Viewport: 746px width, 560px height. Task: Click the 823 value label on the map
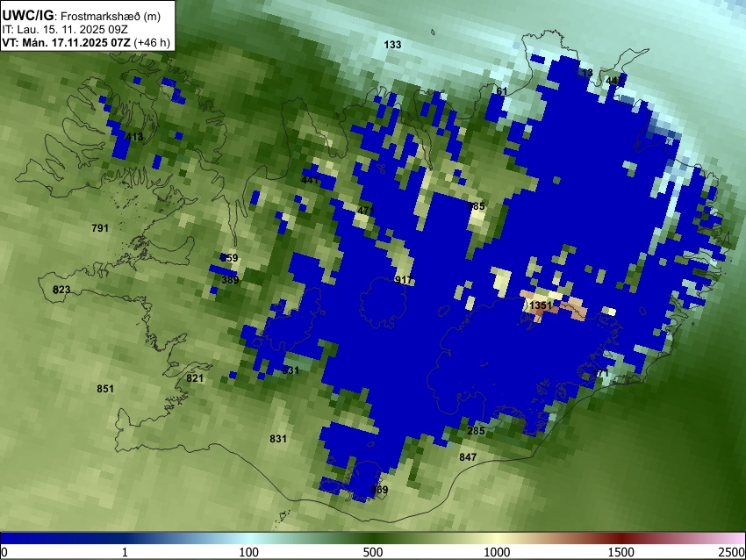[61, 290]
